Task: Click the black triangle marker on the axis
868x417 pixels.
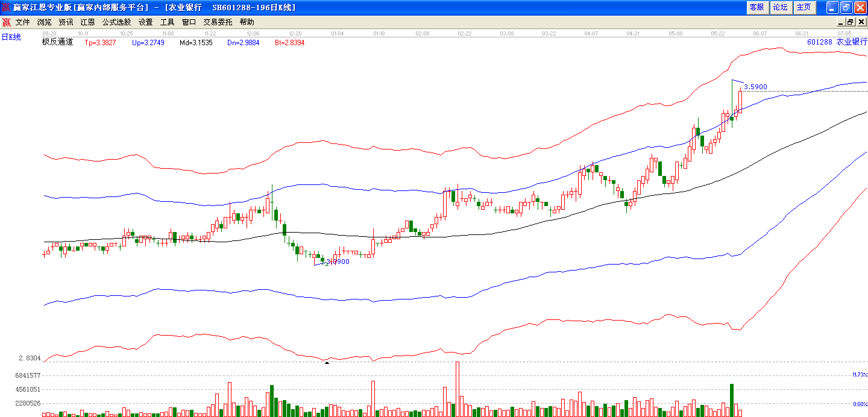Action: pyautogui.click(x=327, y=363)
